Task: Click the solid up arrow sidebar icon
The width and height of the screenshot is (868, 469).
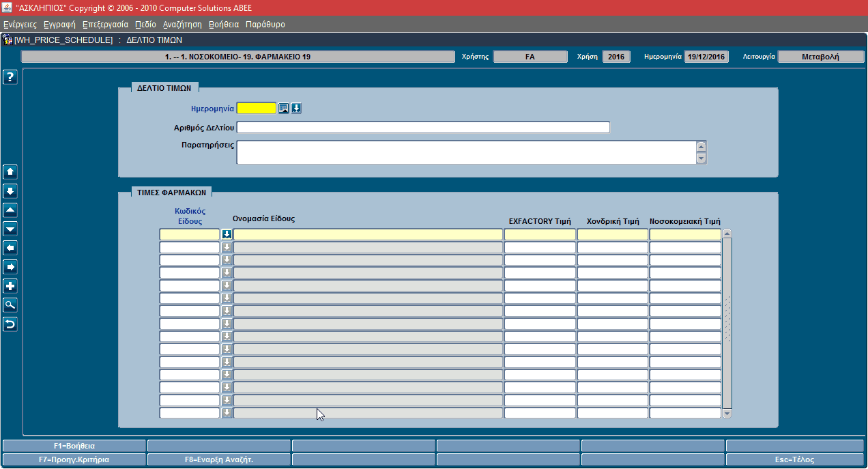Action: tap(10, 172)
